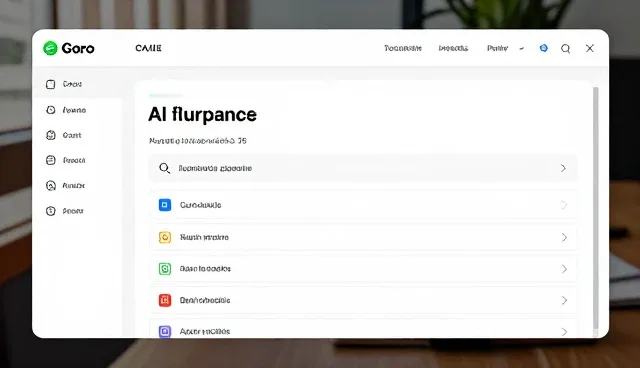Image resolution: width=640 pixels, height=368 pixels.
Task: Focus the search field under the AI flurpance heading
Action: [363, 168]
